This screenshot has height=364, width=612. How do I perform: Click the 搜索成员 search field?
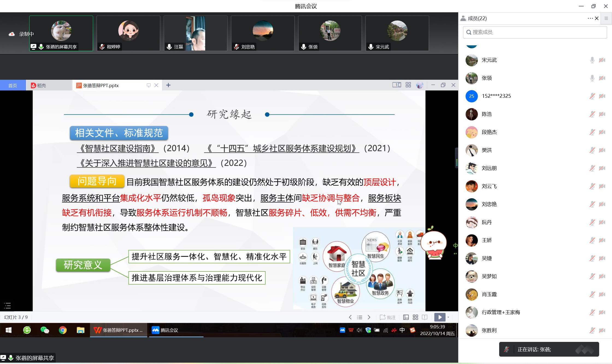(x=535, y=32)
